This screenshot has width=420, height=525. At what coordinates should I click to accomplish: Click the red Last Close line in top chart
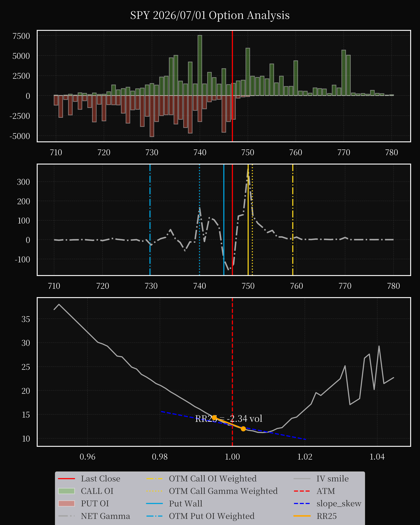click(232, 86)
